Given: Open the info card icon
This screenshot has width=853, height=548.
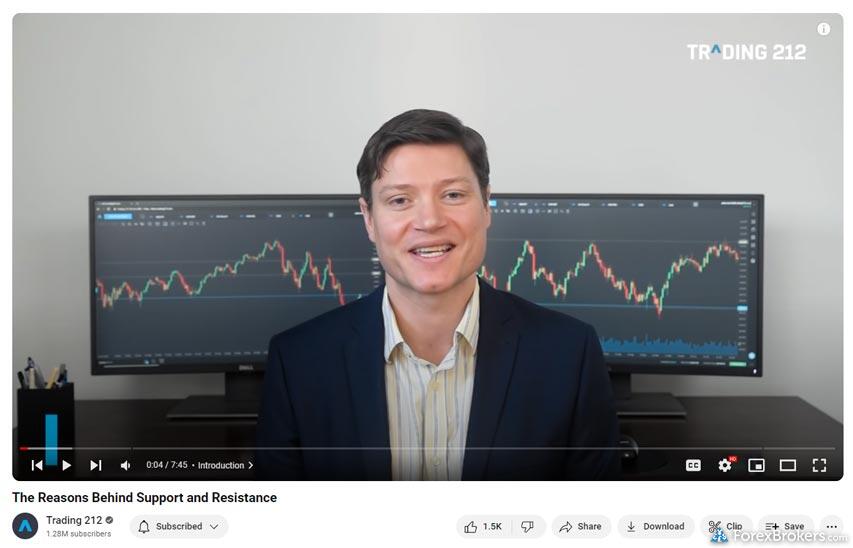Looking at the screenshot, I should [x=824, y=29].
